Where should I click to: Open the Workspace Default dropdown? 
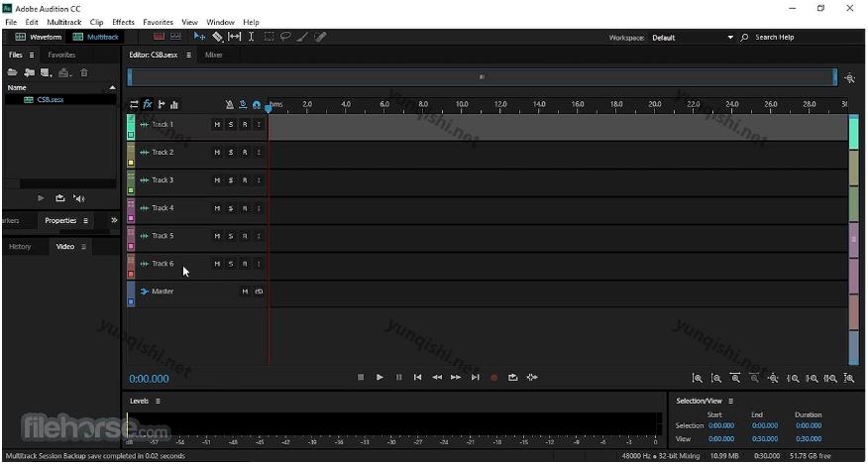pos(692,38)
